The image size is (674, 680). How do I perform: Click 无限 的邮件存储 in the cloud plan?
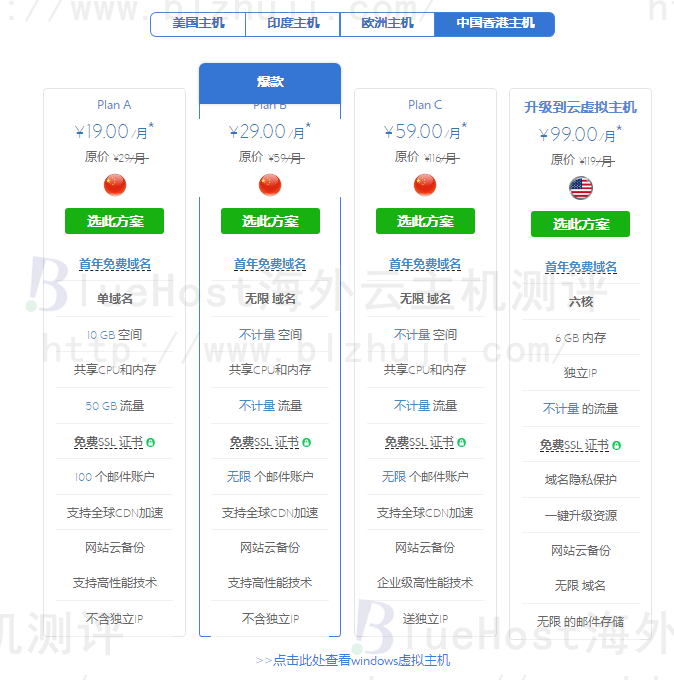580,622
